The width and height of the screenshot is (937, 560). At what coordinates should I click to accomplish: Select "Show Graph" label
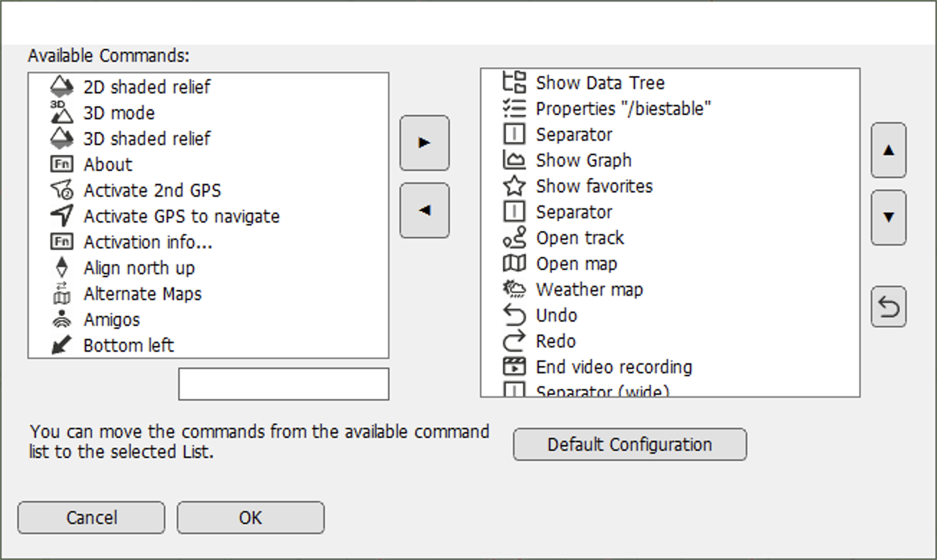point(583,160)
